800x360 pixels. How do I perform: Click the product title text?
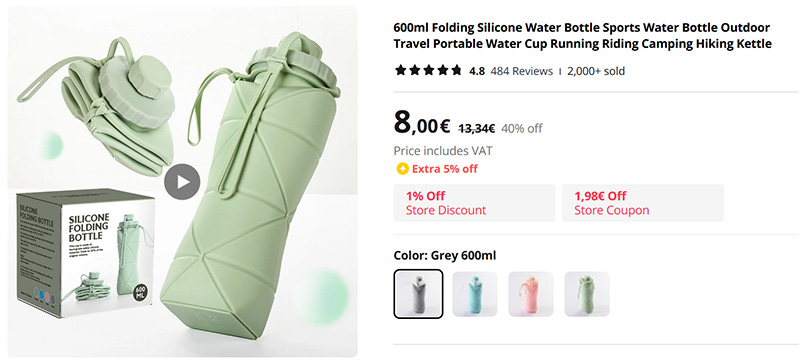(582, 36)
